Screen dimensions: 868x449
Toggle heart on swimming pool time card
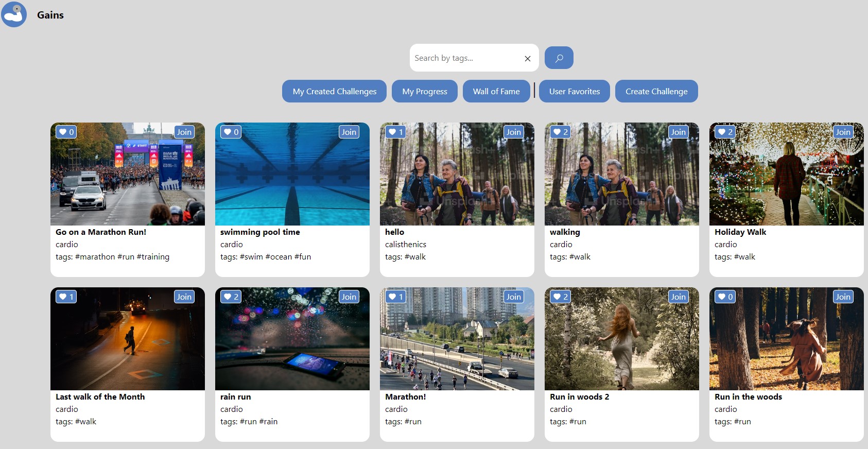point(228,132)
